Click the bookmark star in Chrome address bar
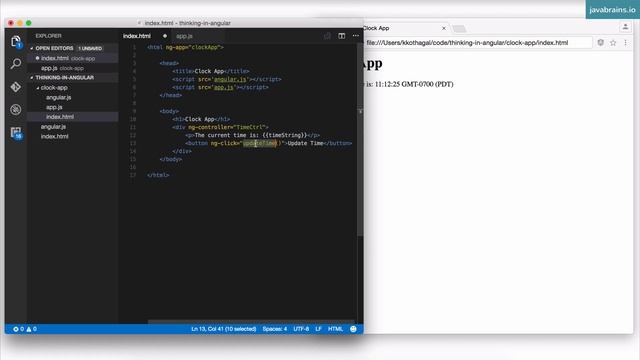The image size is (640, 360). point(613,42)
